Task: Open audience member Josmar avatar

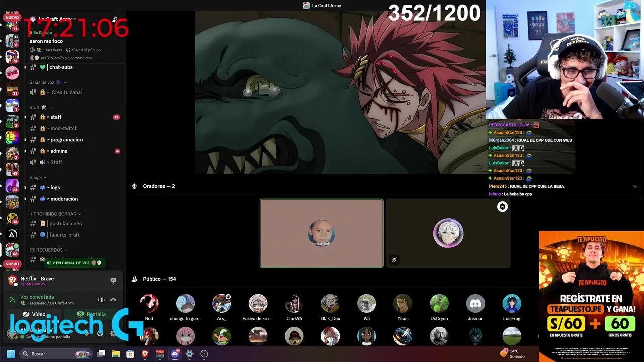Action: coord(475,304)
